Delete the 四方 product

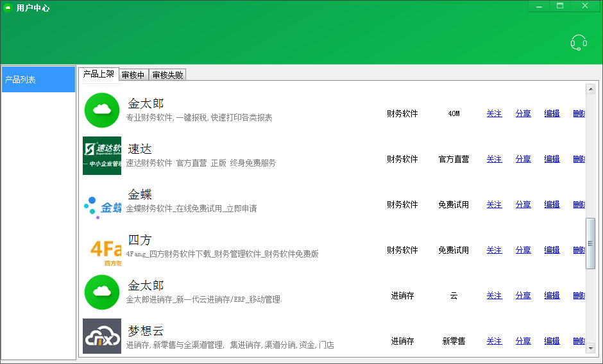[x=579, y=250]
